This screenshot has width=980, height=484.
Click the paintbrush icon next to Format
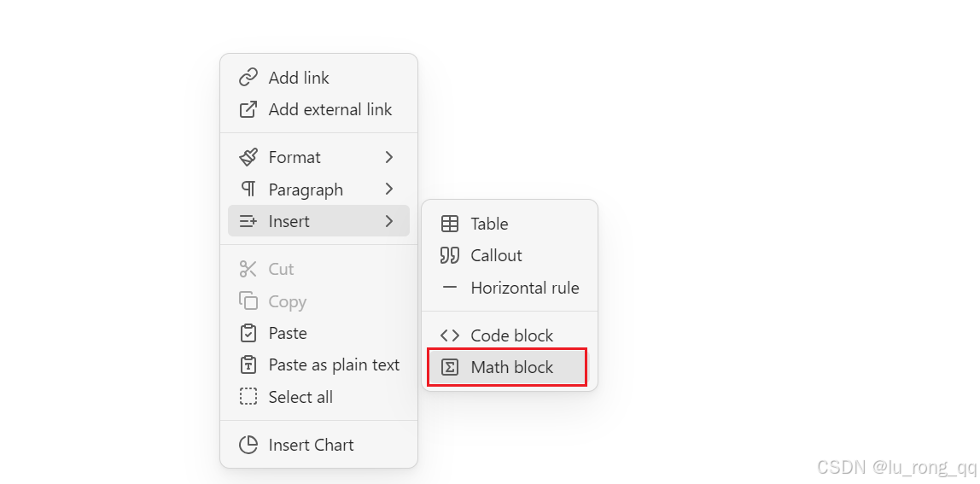tap(248, 157)
